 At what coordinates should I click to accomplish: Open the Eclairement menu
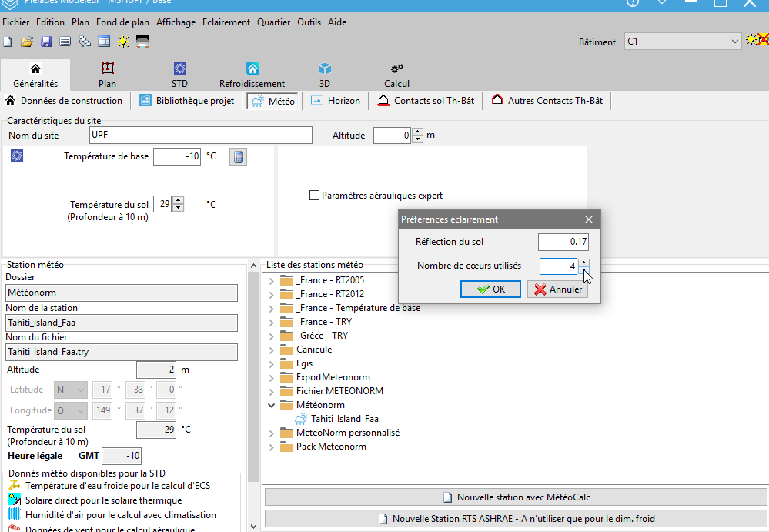pos(226,22)
